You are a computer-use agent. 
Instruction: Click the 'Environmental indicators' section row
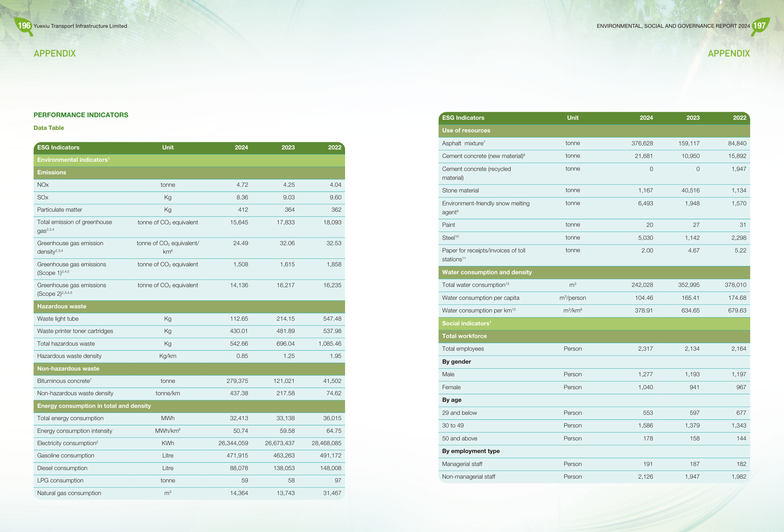point(189,160)
